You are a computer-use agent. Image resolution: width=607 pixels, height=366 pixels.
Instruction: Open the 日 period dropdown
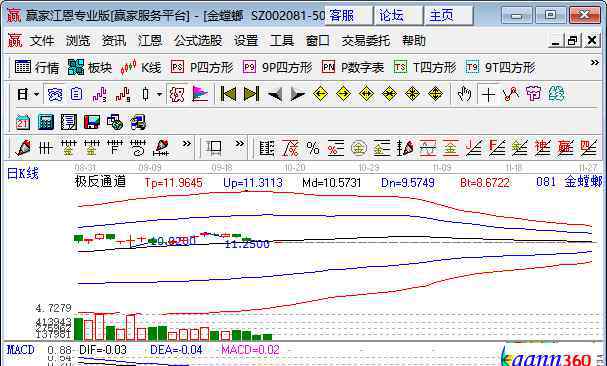pyautogui.click(x=28, y=94)
